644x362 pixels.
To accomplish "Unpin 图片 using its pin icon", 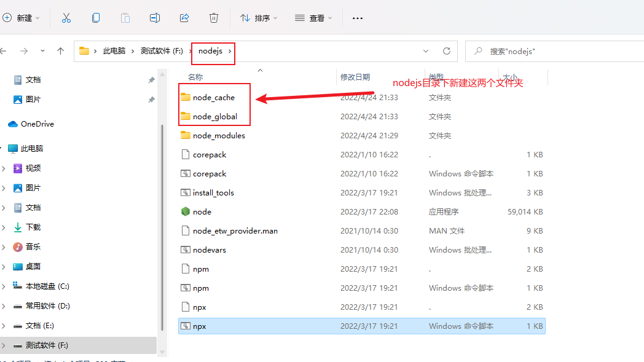I will coord(152,100).
